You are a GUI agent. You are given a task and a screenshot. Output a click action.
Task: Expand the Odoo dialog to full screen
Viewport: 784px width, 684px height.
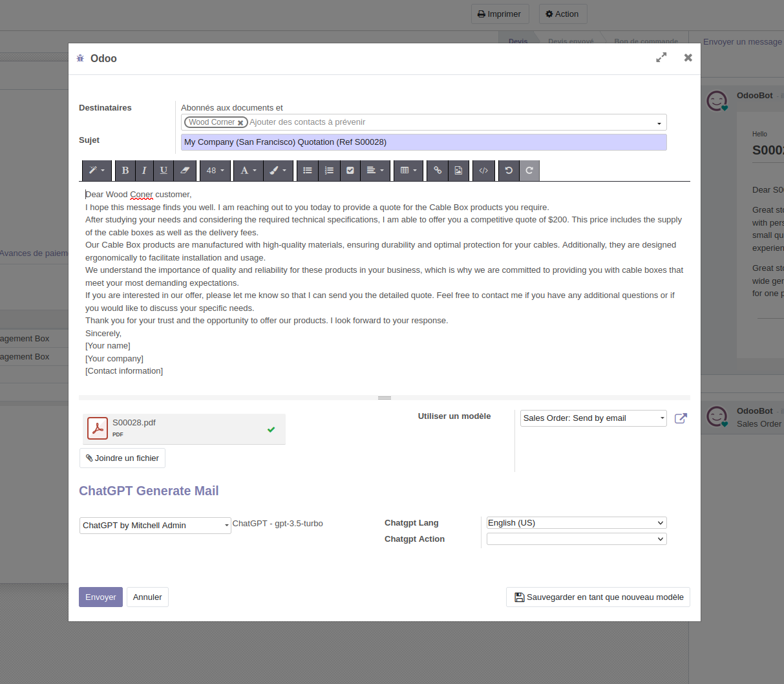pos(661,58)
